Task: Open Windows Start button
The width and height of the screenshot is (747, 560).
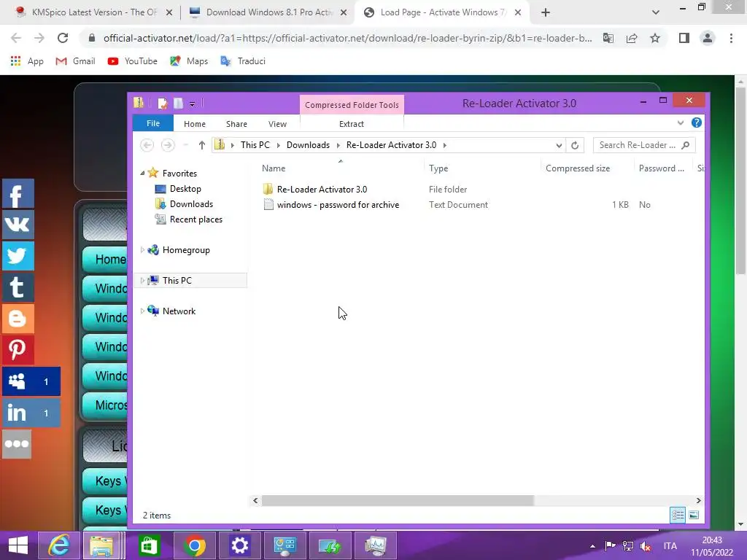Action: point(18,545)
